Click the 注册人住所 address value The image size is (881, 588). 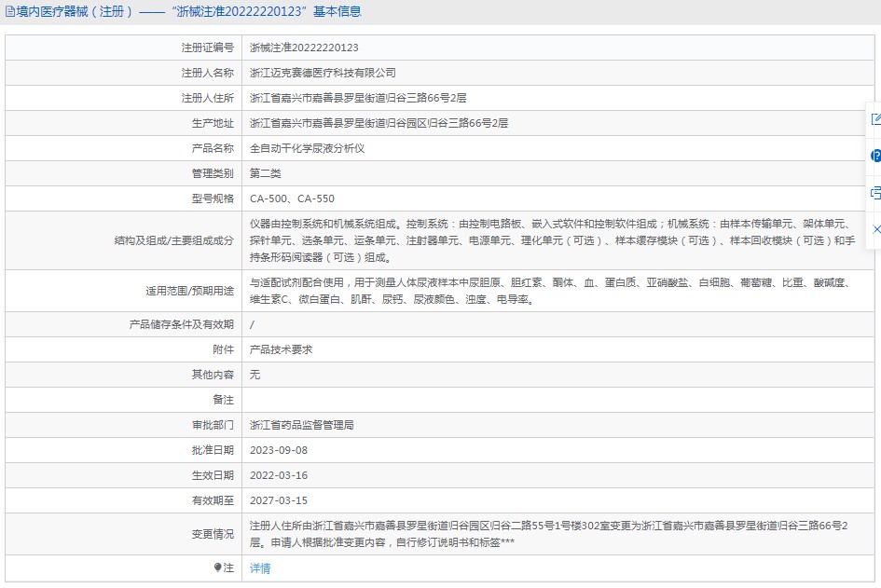358,98
